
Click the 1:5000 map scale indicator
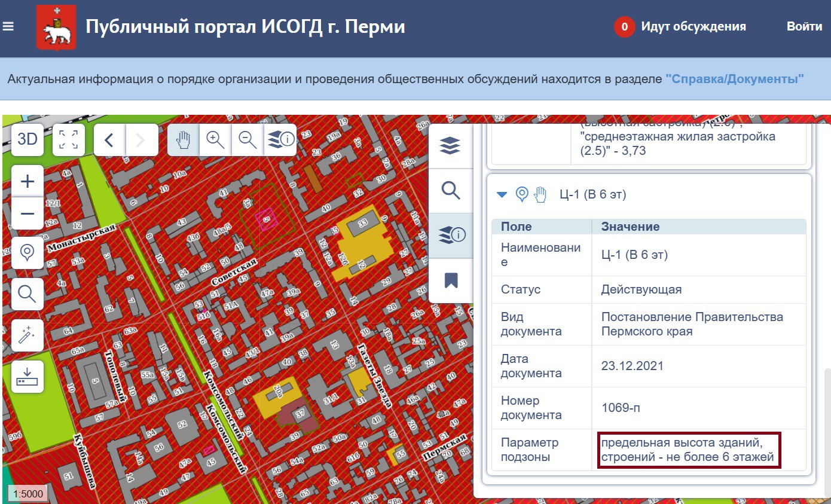(x=28, y=494)
